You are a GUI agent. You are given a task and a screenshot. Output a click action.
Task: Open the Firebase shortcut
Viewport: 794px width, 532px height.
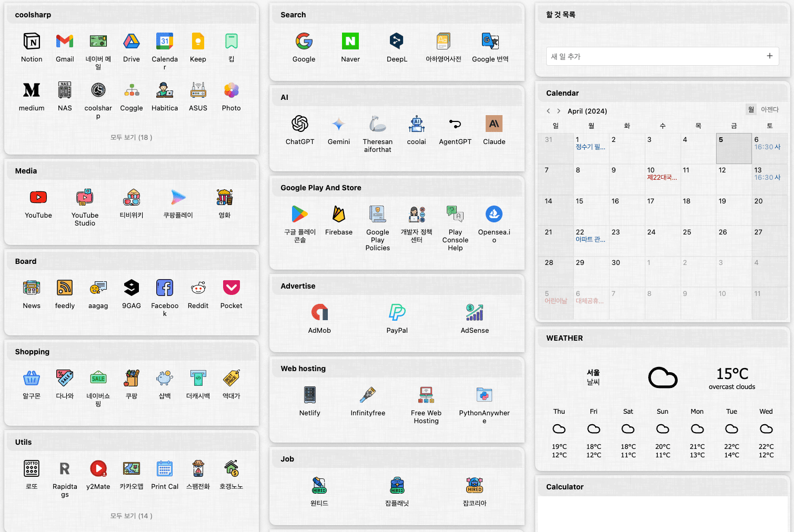(339, 214)
